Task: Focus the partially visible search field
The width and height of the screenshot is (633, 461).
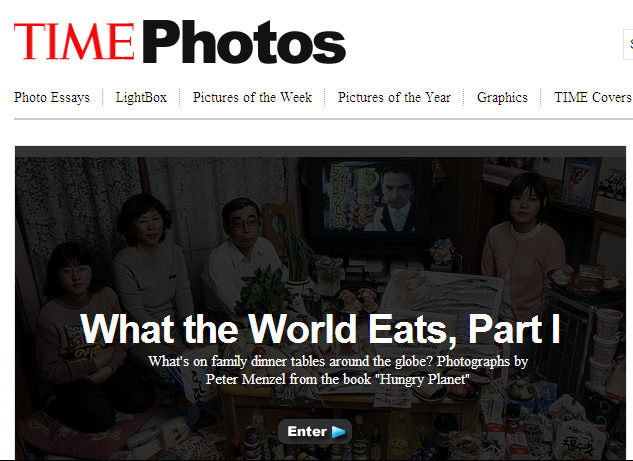Action: tap(628, 44)
